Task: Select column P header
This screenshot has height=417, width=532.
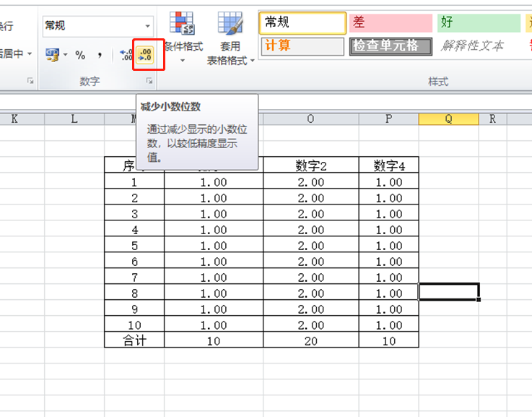Action: point(389,119)
